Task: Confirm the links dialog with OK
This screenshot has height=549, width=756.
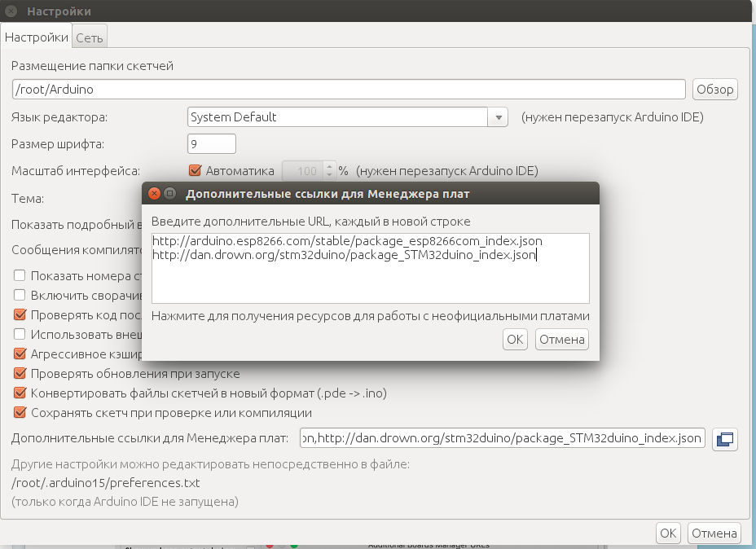Action: (x=515, y=339)
